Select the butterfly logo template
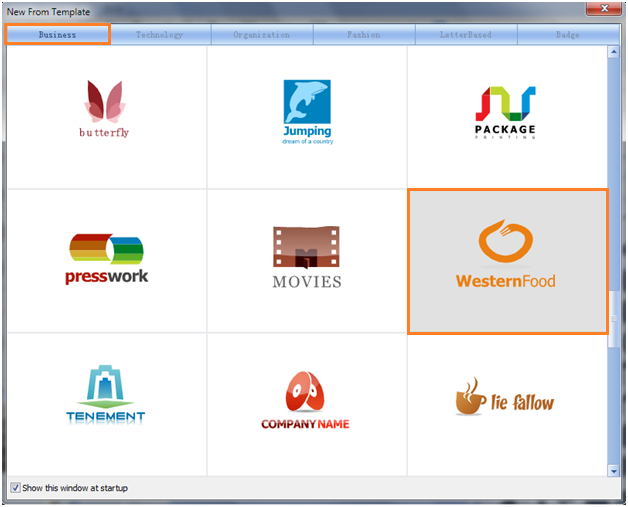The width and height of the screenshot is (628, 507). coord(107,117)
